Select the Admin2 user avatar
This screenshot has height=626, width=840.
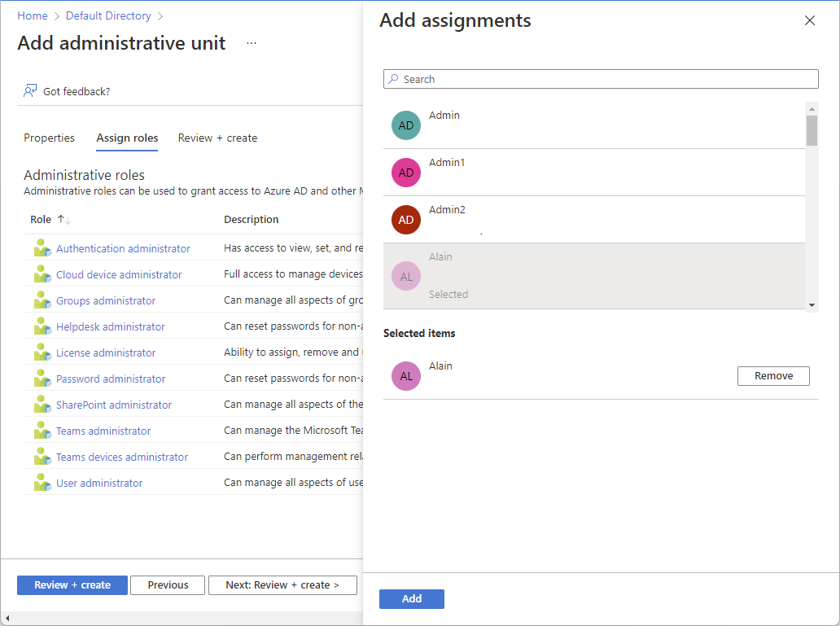(406, 220)
